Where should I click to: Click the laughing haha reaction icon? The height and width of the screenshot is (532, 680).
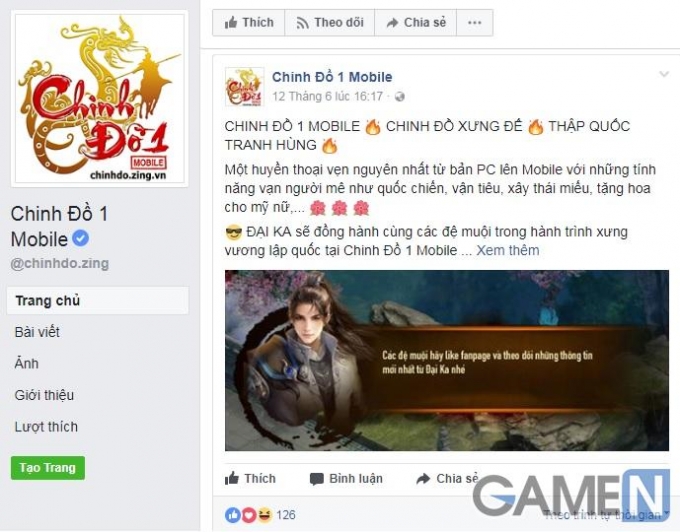[264, 515]
